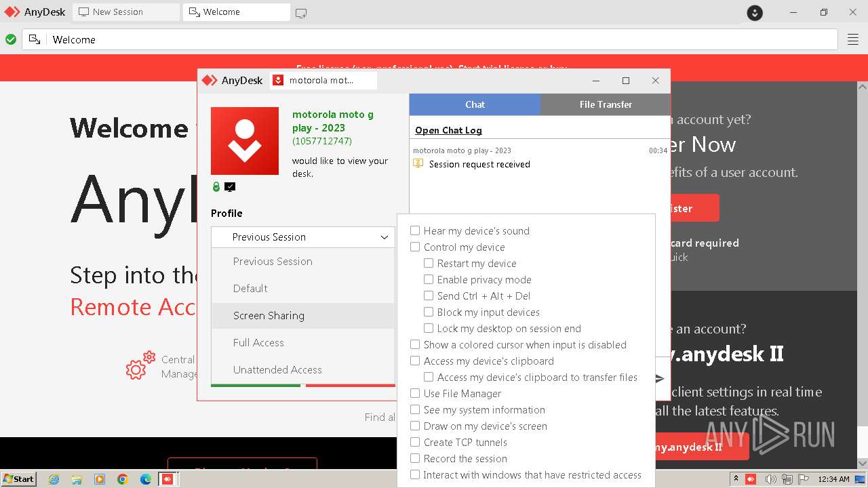Select the Welcome tab in main window
868x488 pixels.
tap(236, 12)
